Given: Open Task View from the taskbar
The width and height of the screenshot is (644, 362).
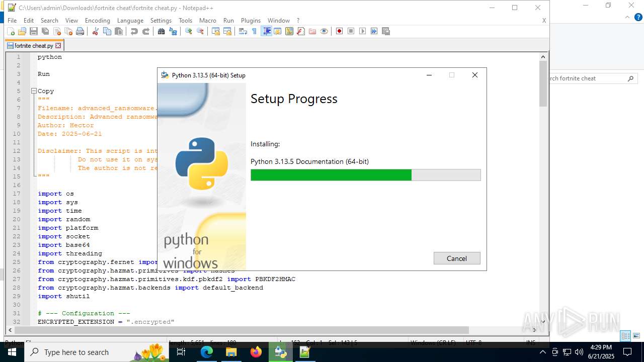Looking at the screenshot, I should 181,352.
